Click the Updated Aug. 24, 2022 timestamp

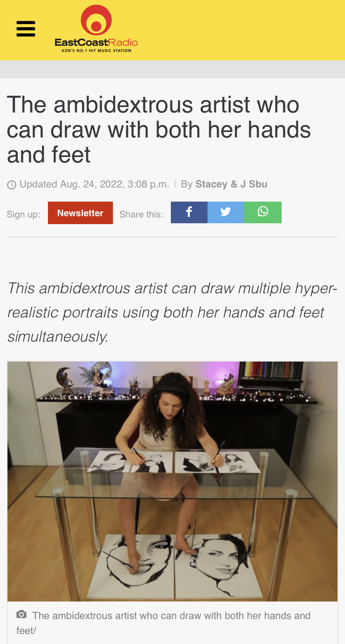(94, 184)
